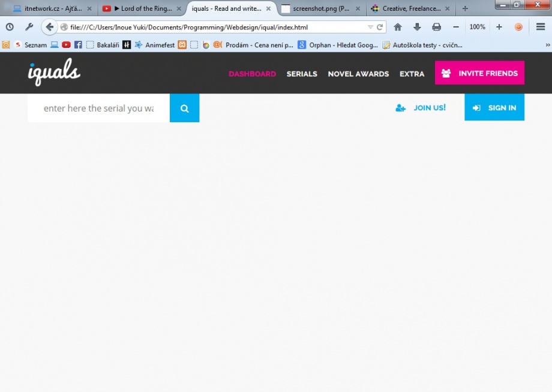Click the INVITE FRIENDS button
This screenshot has width=552, height=392.
pyautogui.click(x=479, y=73)
